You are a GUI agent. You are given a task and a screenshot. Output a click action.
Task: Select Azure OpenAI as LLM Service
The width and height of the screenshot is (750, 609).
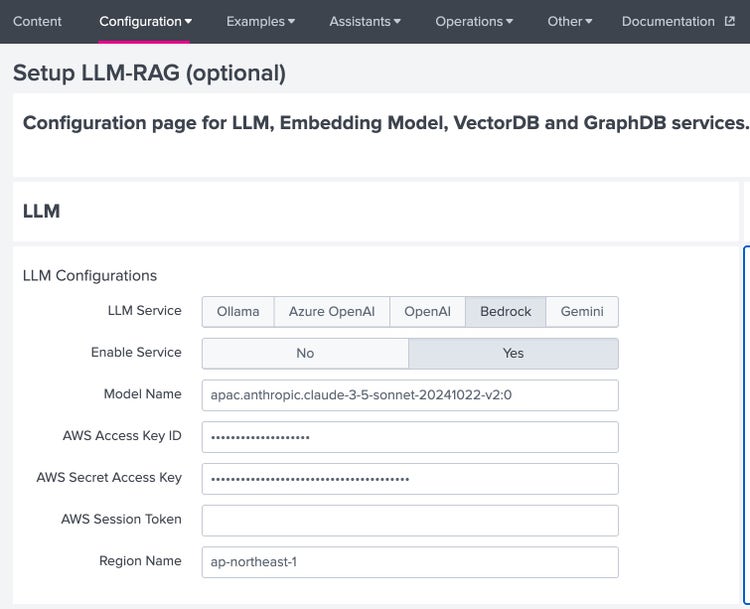tap(332, 311)
